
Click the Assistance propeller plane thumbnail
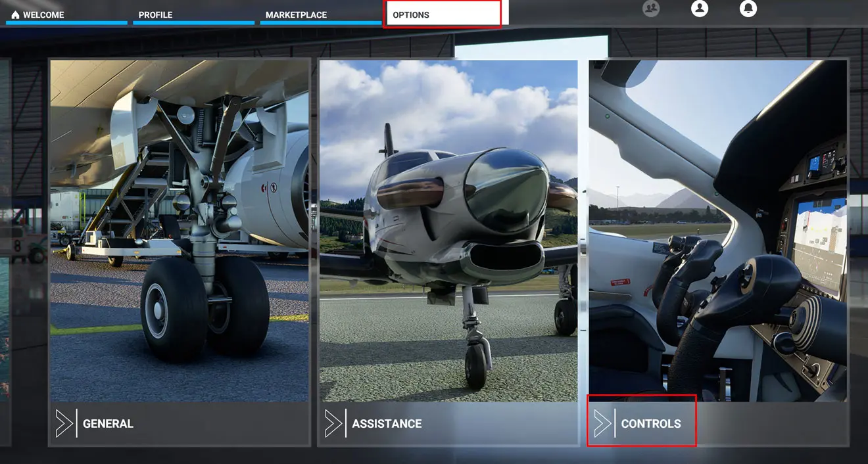tap(448, 231)
